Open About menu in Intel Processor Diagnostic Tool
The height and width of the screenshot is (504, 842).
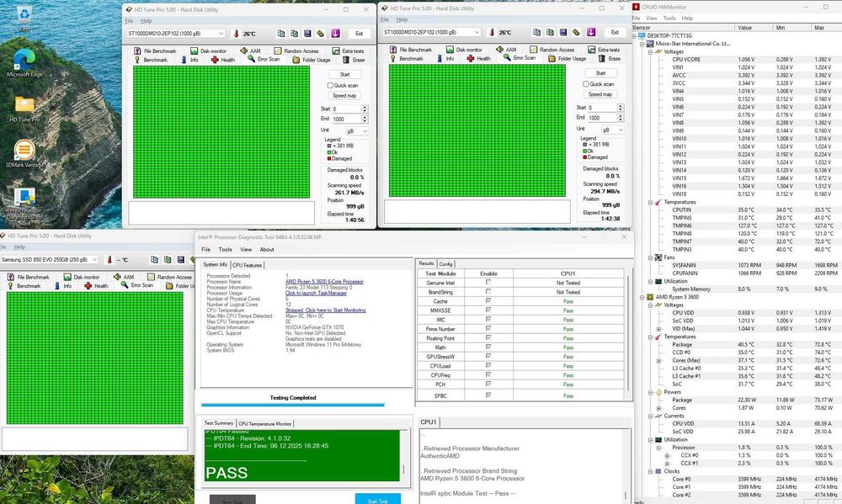point(267,250)
